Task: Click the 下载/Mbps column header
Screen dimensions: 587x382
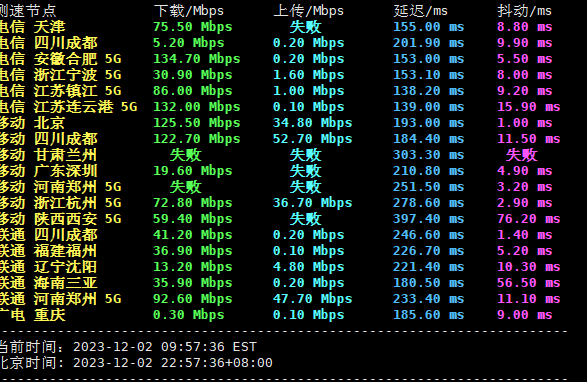Action: (x=189, y=11)
